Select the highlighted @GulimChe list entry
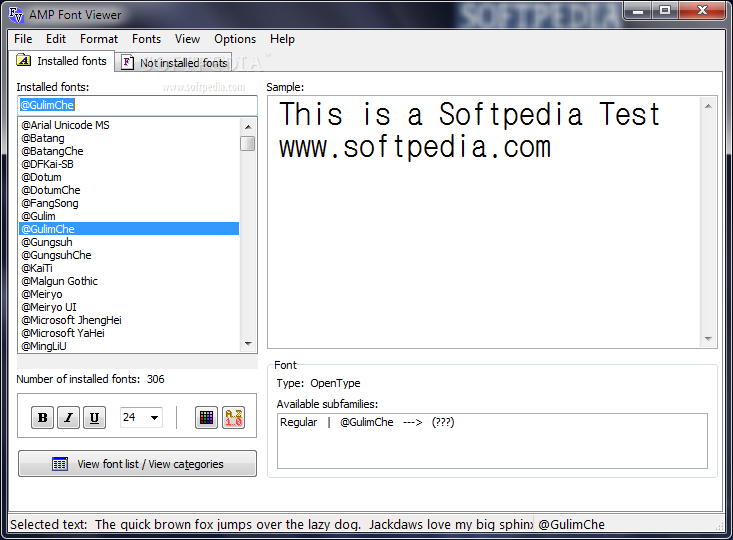The height and width of the screenshot is (540, 733). pos(129,229)
